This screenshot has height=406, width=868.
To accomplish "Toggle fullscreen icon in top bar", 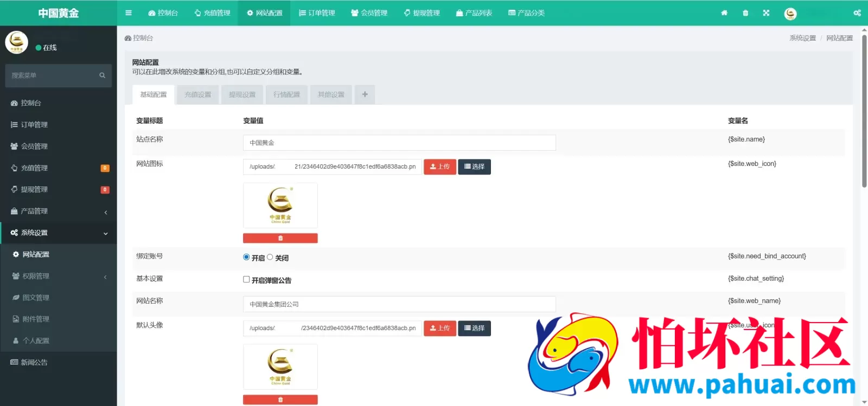I will pyautogui.click(x=766, y=13).
